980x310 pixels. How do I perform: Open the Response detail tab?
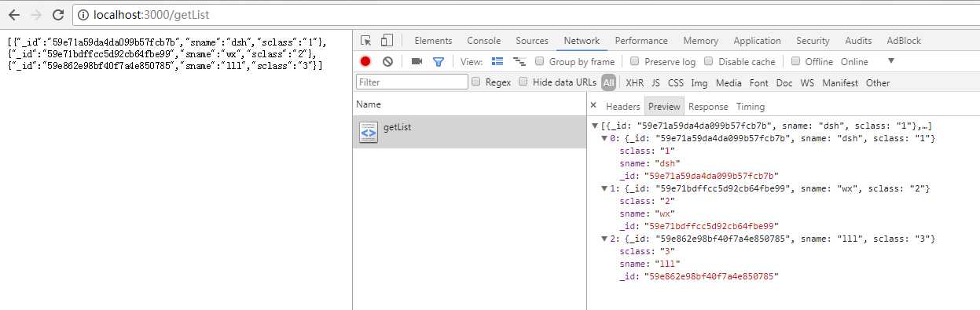click(x=708, y=107)
